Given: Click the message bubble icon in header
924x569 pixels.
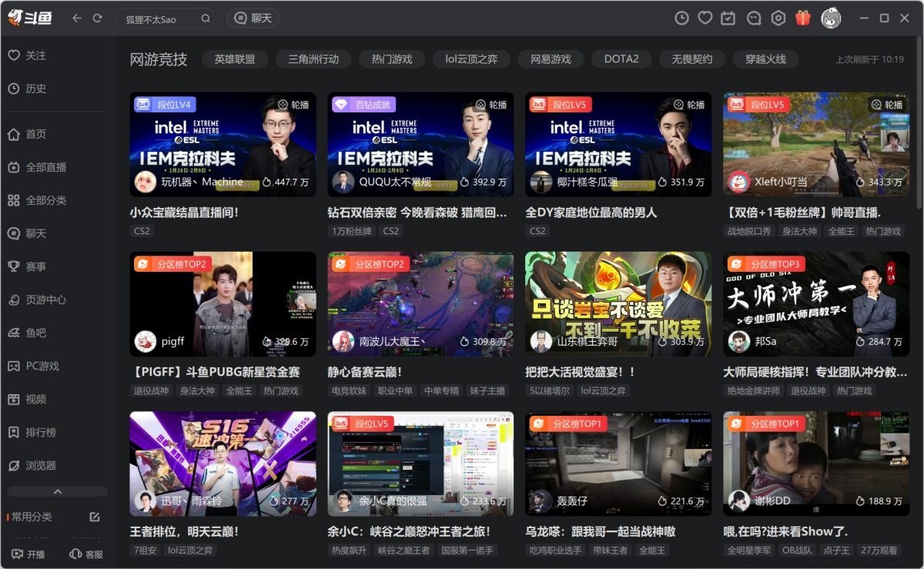Looking at the screenshot, I should 754,18.
